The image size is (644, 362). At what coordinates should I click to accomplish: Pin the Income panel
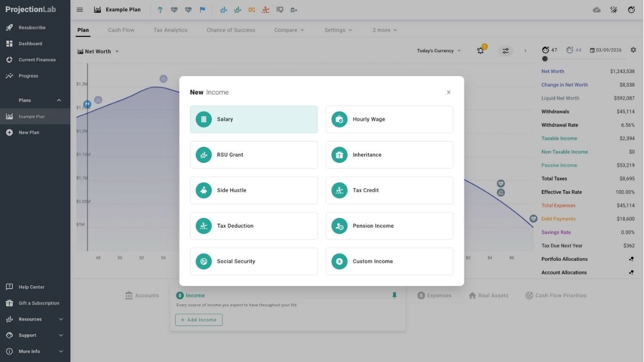tap(394, 296)
